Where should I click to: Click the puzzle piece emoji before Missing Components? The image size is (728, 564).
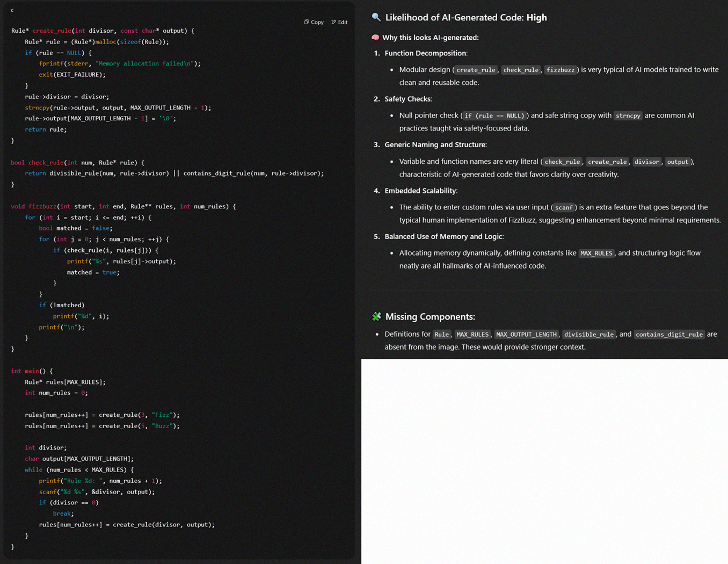[x=376, y=316]
